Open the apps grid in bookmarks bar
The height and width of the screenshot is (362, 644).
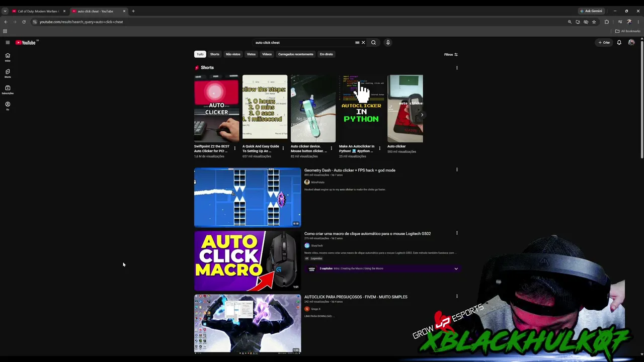(5, 31)
